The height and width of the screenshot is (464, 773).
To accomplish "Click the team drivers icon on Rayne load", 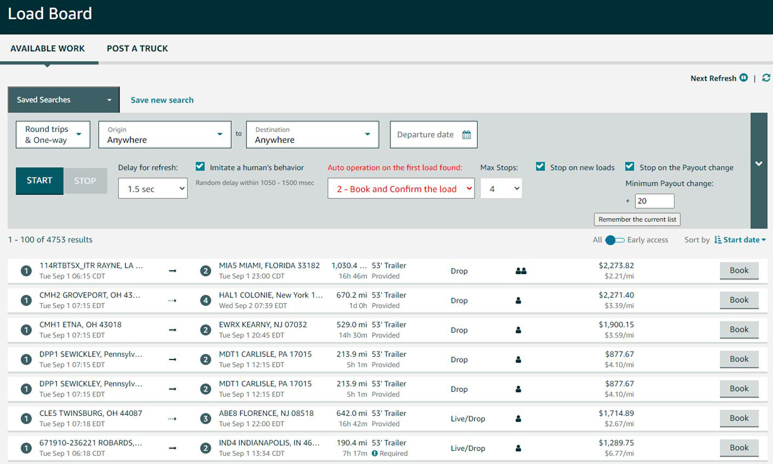I will [521, 271].
